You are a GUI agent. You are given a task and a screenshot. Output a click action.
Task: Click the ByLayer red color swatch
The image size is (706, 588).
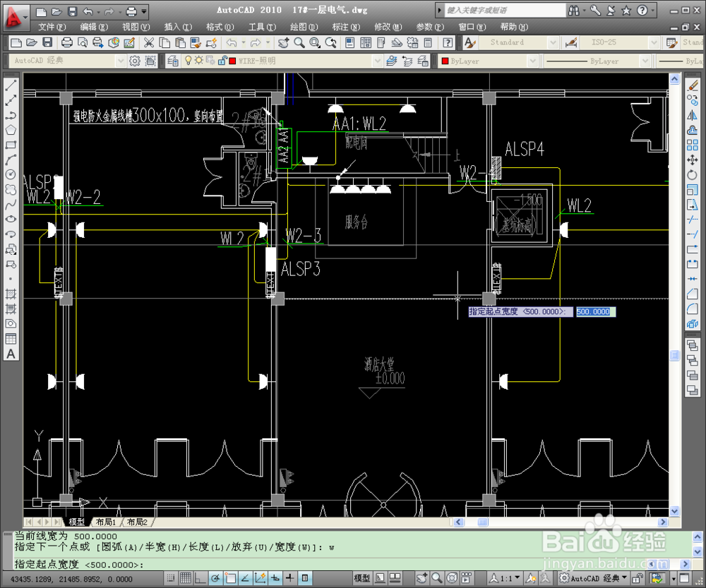(445, 61)
